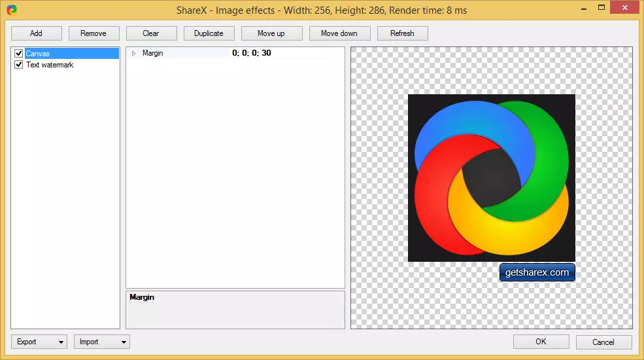Screen dimensions: 644x360
Task: Click the ShareX logo icon in title bar
Action: [x=12, y=10]
